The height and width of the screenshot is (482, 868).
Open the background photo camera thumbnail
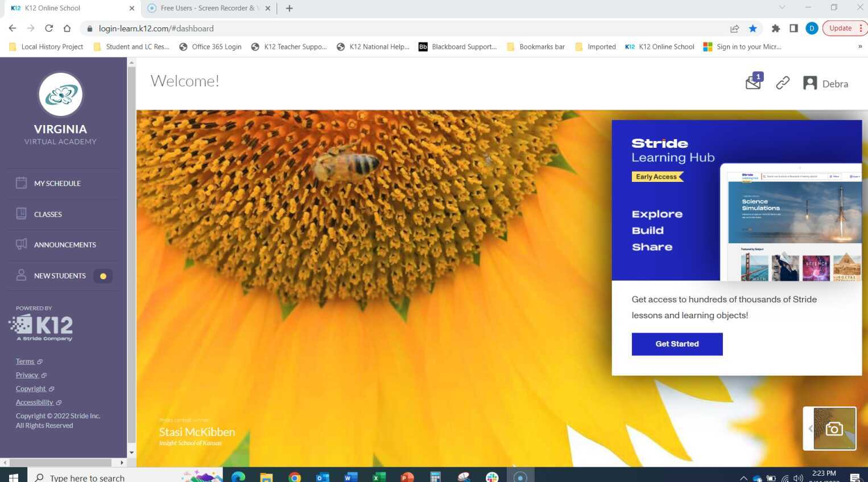834,429
